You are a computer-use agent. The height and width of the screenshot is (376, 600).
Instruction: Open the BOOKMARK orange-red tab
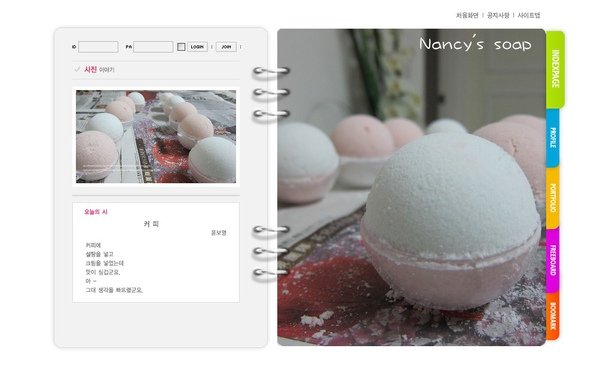point(553,316)
